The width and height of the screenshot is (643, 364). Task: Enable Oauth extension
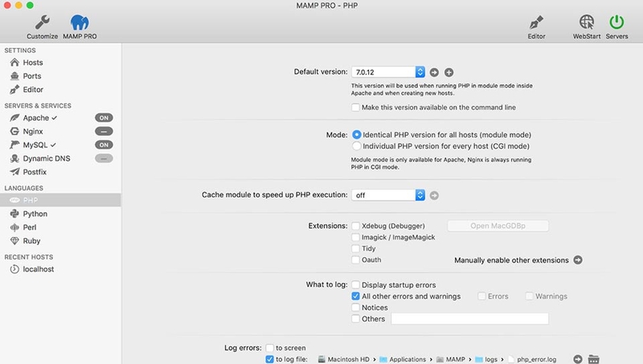(x=355, y=260)
